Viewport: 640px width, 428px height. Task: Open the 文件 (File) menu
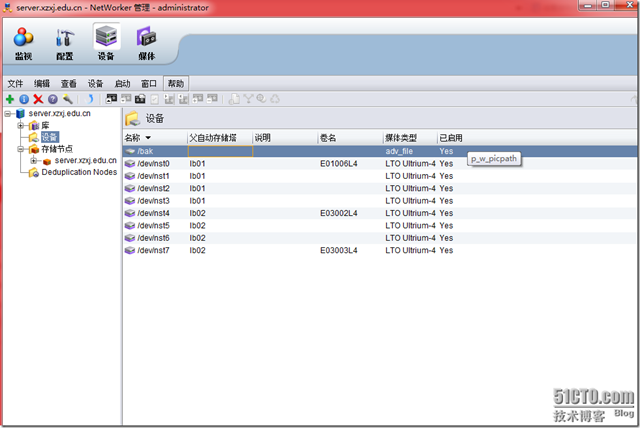coord(15,84)
